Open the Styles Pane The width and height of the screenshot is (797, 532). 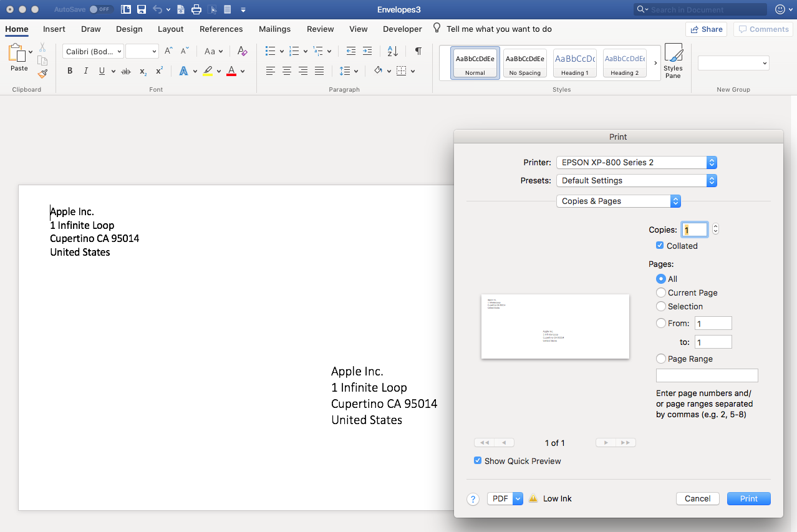click(x=673, y=61)
